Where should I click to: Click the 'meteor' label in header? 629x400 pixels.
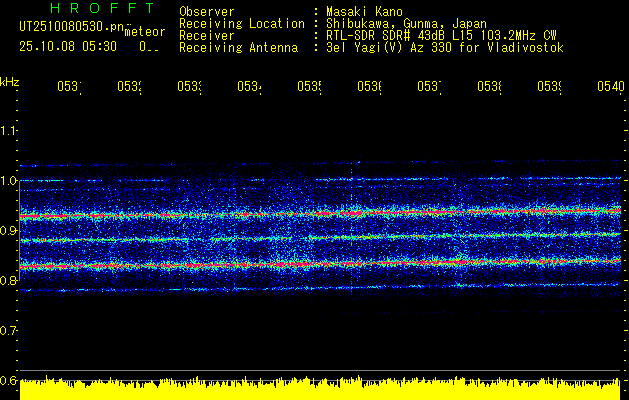(x=145, y=32)
